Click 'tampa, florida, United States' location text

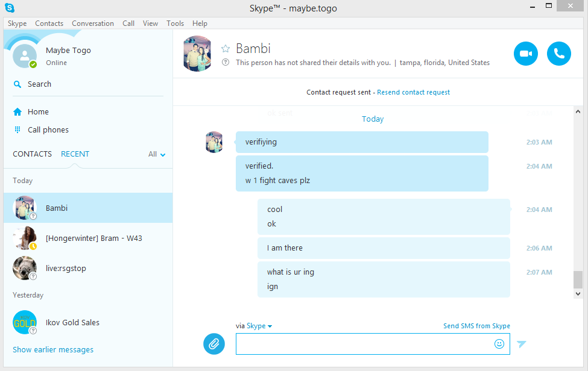pyautogui.click(x=444, y=63)
